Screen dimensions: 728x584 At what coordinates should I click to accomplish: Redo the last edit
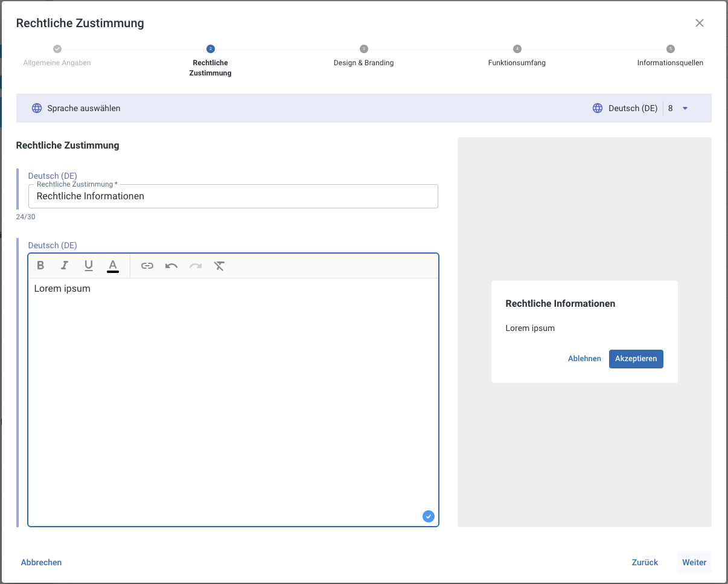coord(196,265)
